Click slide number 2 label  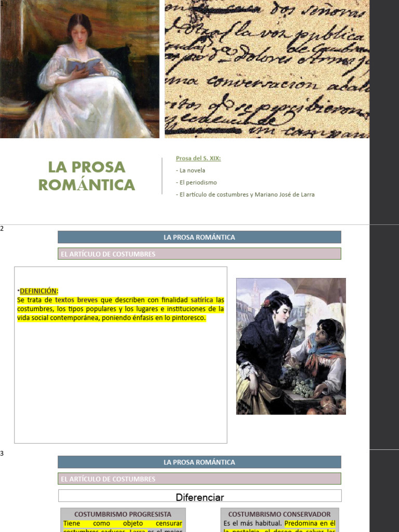pos(2,229)
